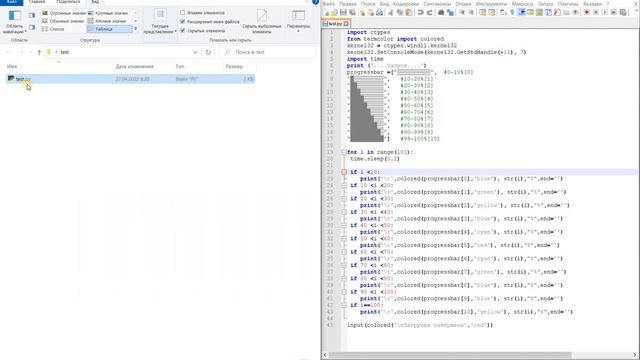
Task: Collapse the fold marker at line 42
Action: tap(344, 305)
